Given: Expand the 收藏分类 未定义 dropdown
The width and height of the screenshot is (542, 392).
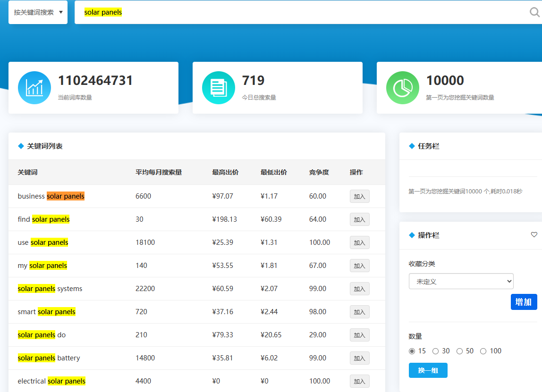Looking at the screenshot, I should [x=461, y=281].
